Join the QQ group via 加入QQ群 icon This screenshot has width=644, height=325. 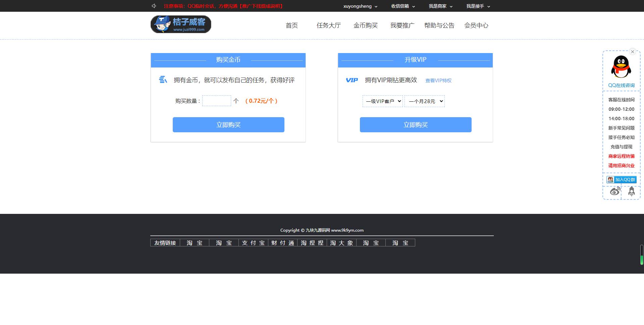pyautogui.click(x=621, y=179)
